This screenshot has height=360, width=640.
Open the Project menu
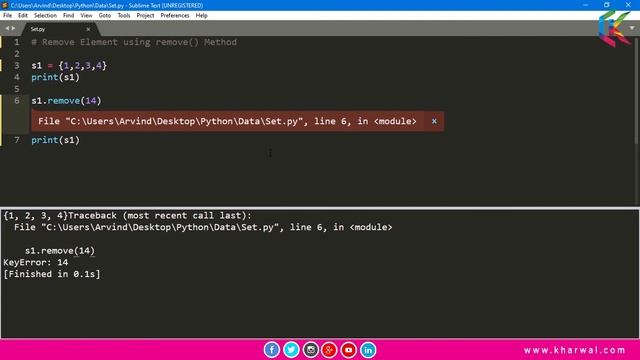coord(145,16)
